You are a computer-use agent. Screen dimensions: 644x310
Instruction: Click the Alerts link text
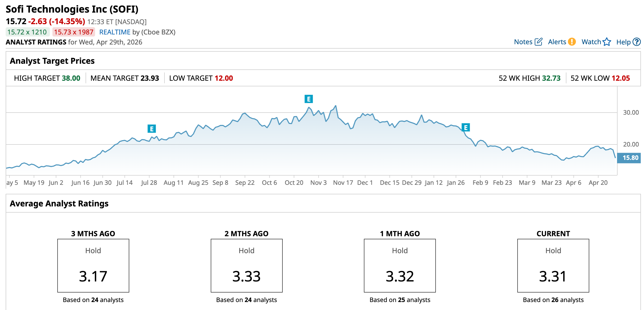coord(557,42)
